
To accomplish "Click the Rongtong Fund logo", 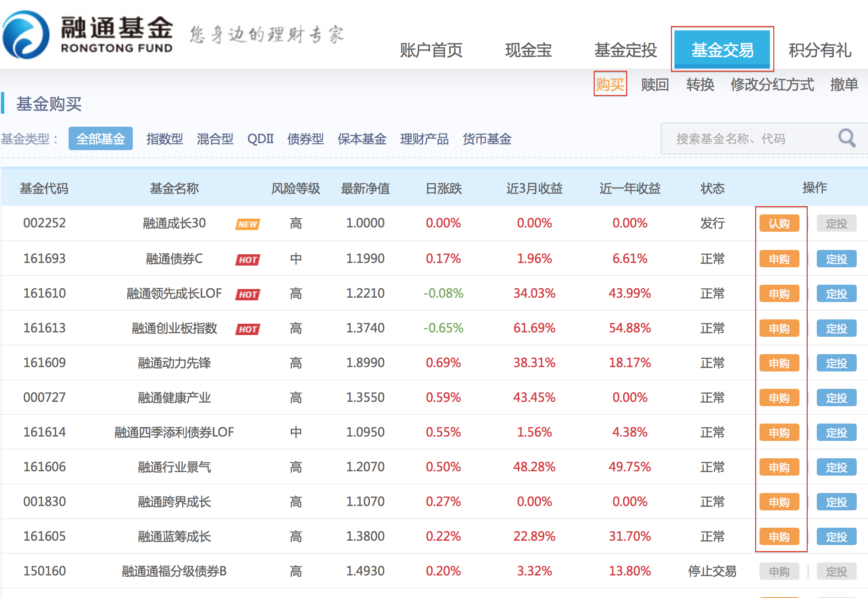I will coord(89,35).
